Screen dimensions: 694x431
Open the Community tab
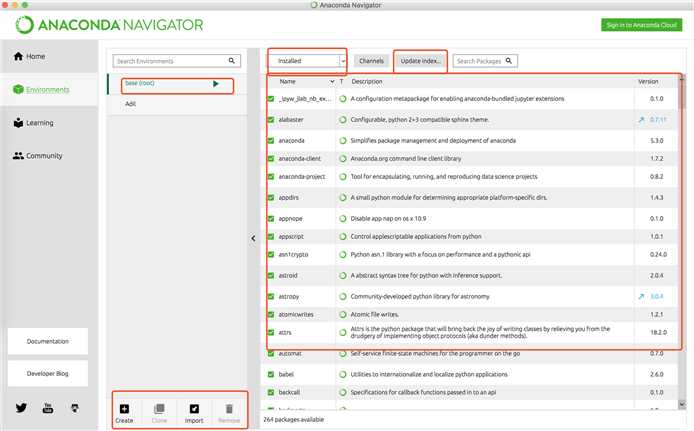(49, 156)
